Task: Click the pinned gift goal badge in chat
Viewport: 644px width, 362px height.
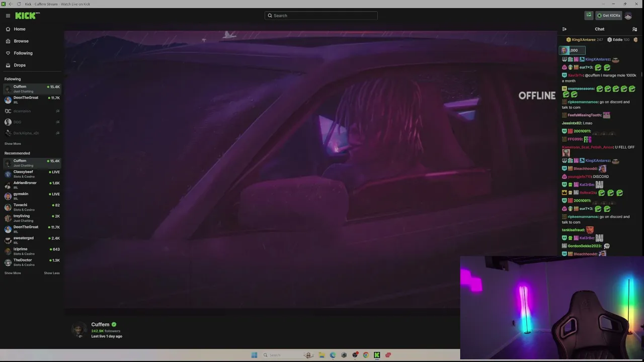Action: click(573, 50)
